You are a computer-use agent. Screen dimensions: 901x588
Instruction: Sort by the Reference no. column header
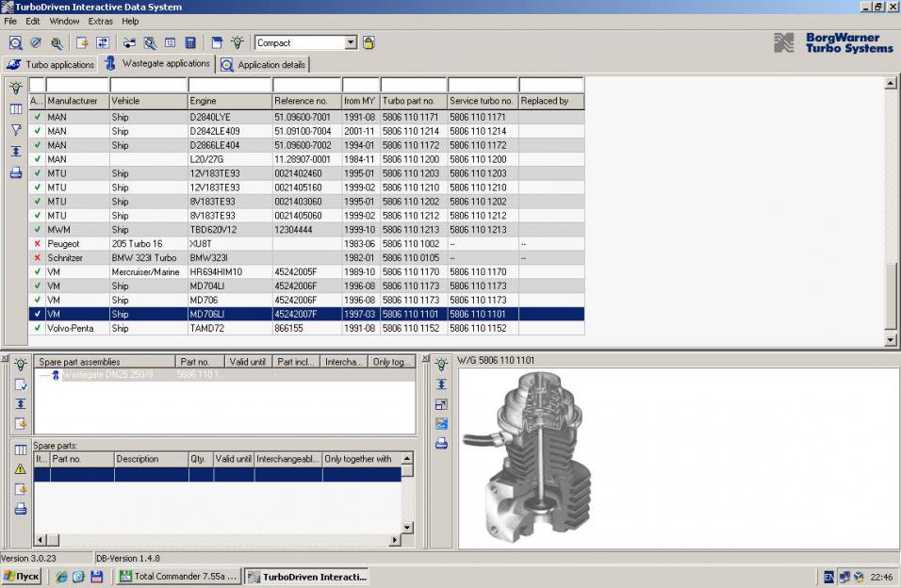pyautogui.click(x=307, y=101)
